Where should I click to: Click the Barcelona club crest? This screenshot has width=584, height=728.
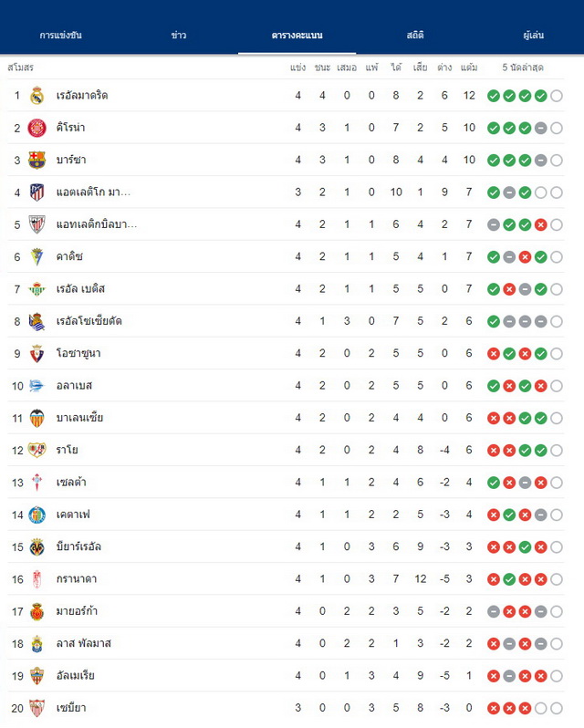click(36, 161)
